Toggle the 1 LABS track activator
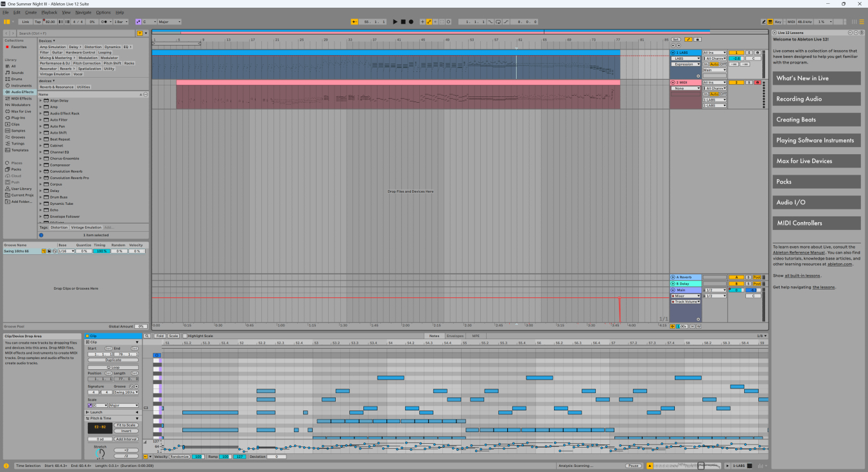868x472 pixels. 736,53
